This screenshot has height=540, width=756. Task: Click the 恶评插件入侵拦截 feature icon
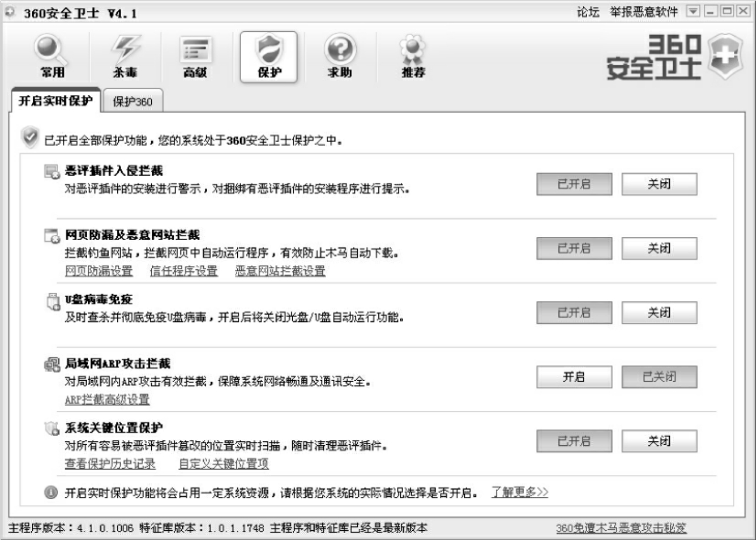[x=52, y=172]
